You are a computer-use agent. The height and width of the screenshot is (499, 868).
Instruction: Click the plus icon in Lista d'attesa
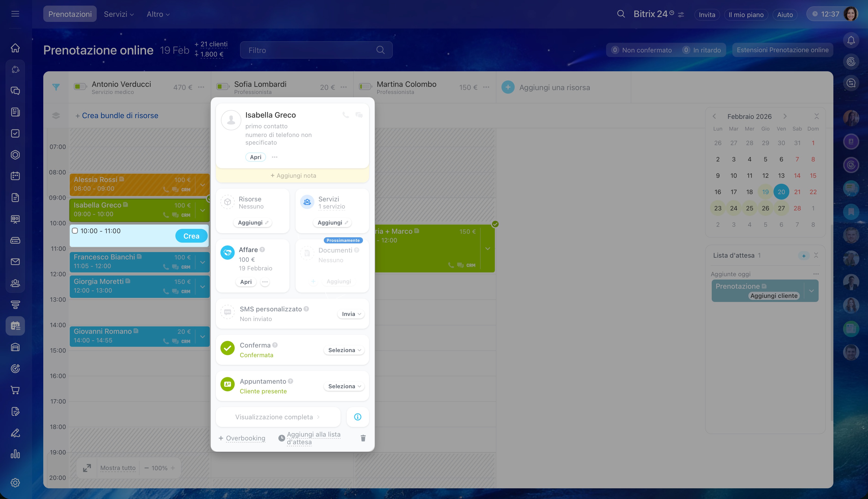pos(804,256)
